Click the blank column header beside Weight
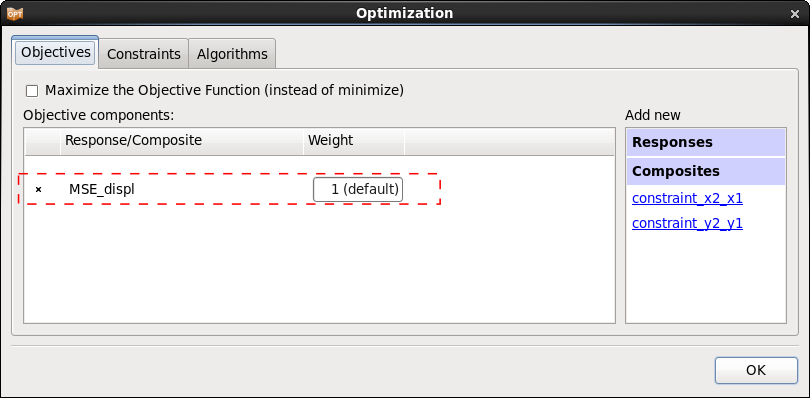 click(509, 141)
